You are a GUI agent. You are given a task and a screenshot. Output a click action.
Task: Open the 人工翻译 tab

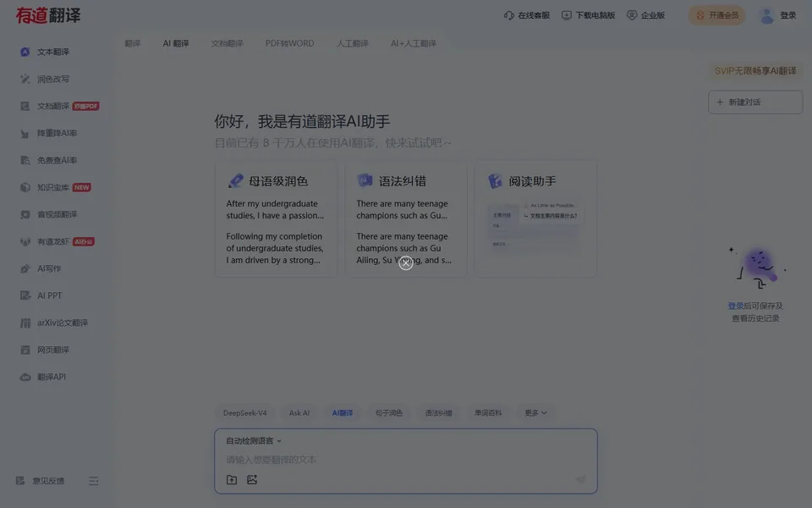click(352, 43)
